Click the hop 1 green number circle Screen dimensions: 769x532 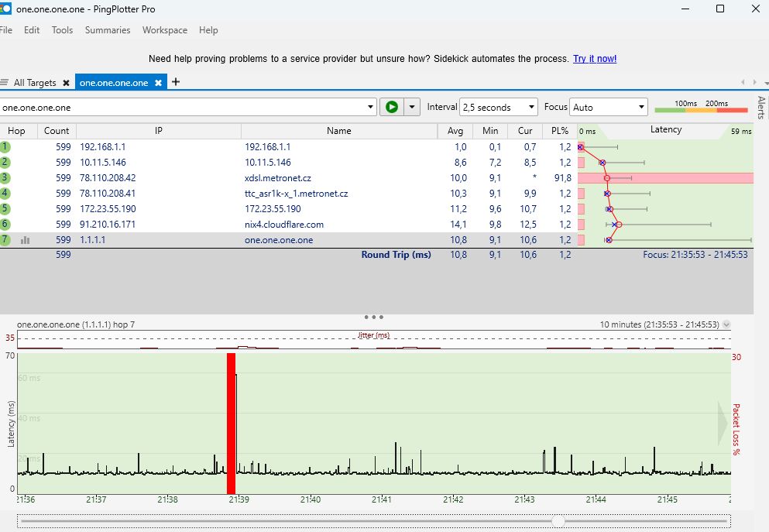tap(5, 147)
